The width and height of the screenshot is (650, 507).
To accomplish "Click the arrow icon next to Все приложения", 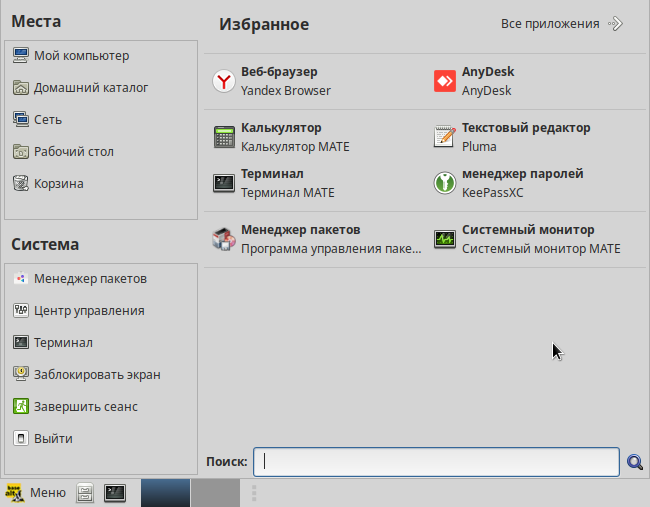I will tap(616, 24).
